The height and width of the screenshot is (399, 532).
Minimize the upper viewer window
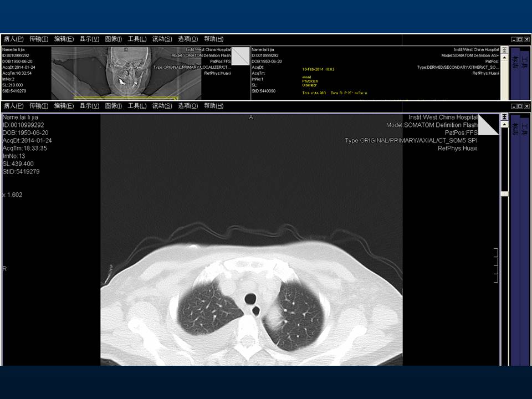pos(514,39)
